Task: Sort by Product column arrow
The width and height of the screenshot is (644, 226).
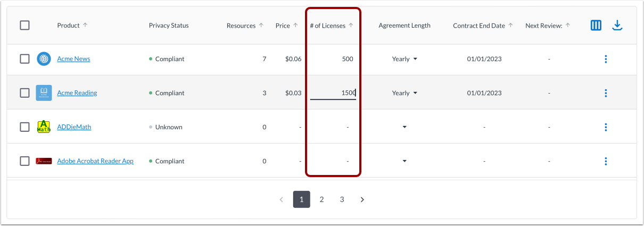Action: coord(85,26)
